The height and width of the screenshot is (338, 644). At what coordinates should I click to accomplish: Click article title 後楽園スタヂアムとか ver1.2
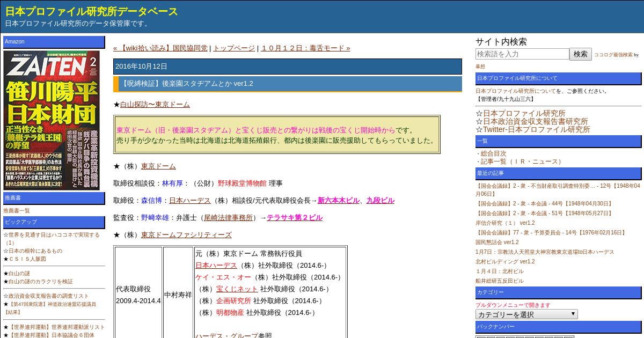186,84
